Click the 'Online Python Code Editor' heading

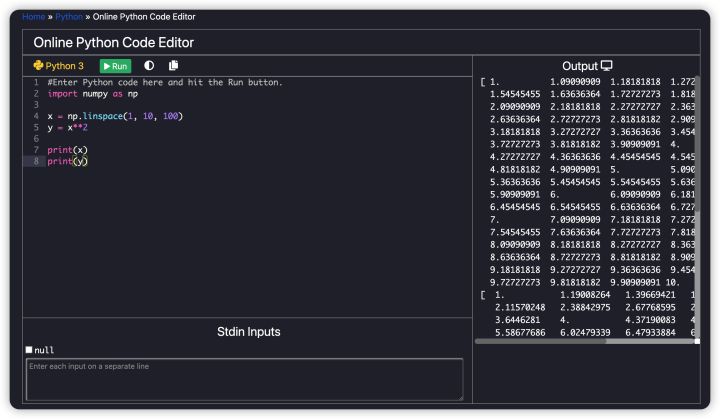113,43
